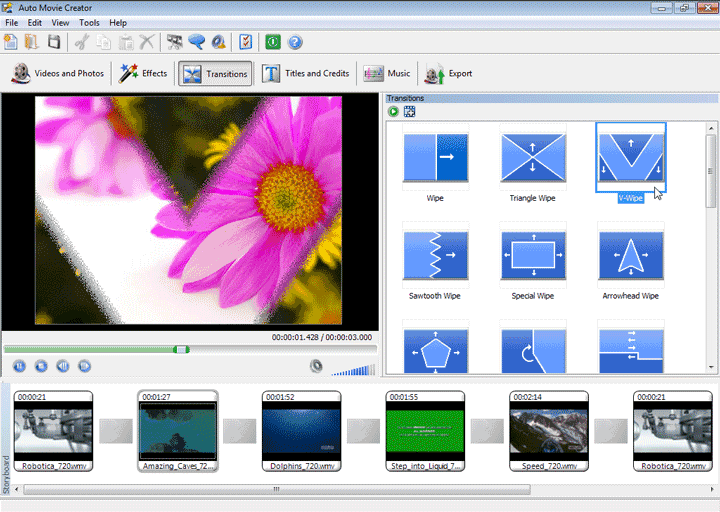
Task: Click the Save project floppy icon
Action: point(54,42)
